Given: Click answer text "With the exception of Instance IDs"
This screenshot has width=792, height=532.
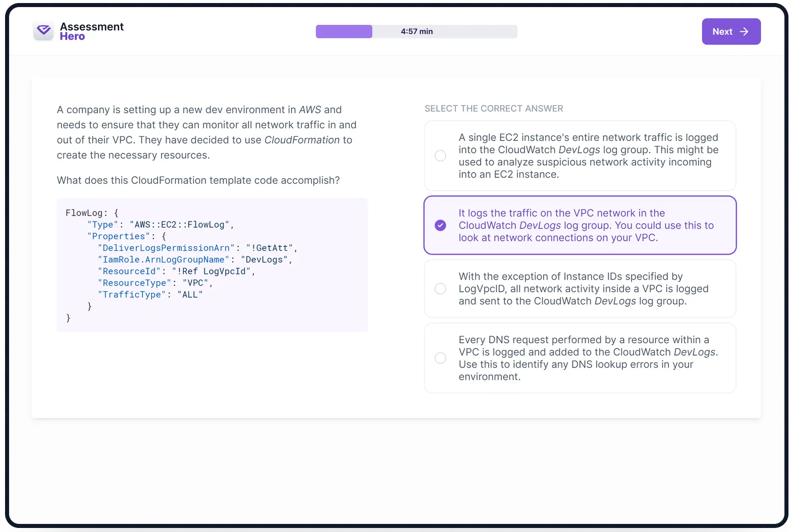Looking at the screenshot, I should point(584,289).
